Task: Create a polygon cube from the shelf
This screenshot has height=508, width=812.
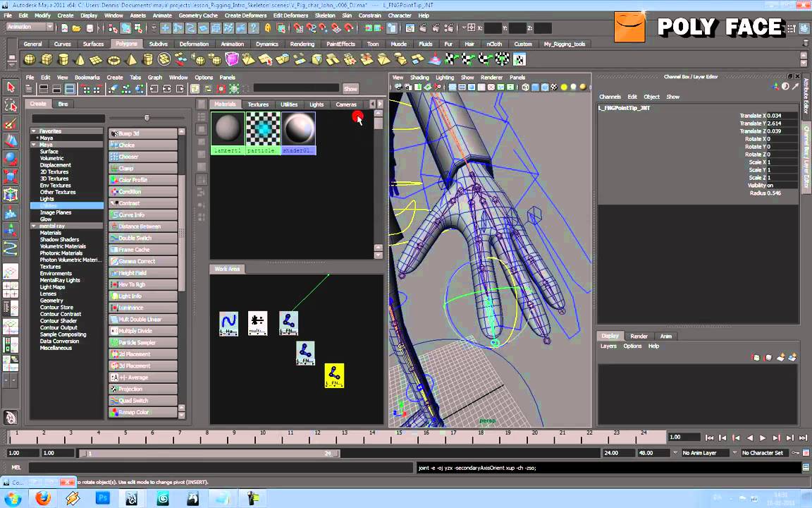Action: (x=47, y=59)
